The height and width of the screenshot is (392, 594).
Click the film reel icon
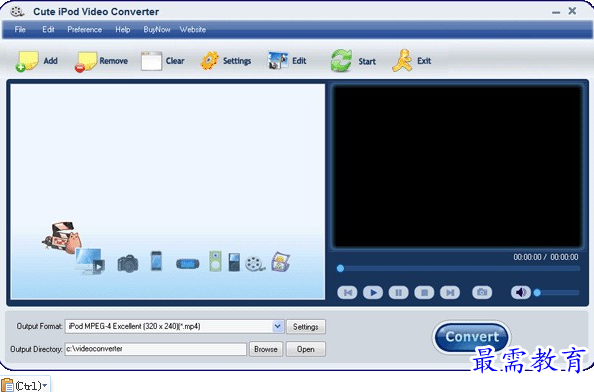255,264
